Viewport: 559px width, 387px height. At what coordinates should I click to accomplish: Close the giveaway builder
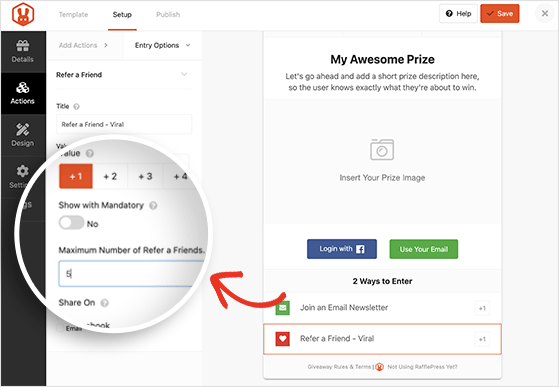[545, 14]
